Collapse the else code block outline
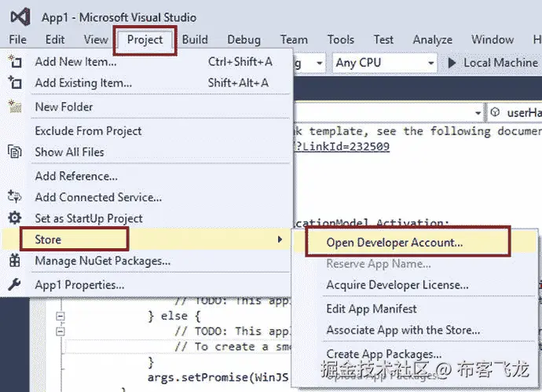The height and width of the screenshot is (392, 542). click(x=60, y=316)
